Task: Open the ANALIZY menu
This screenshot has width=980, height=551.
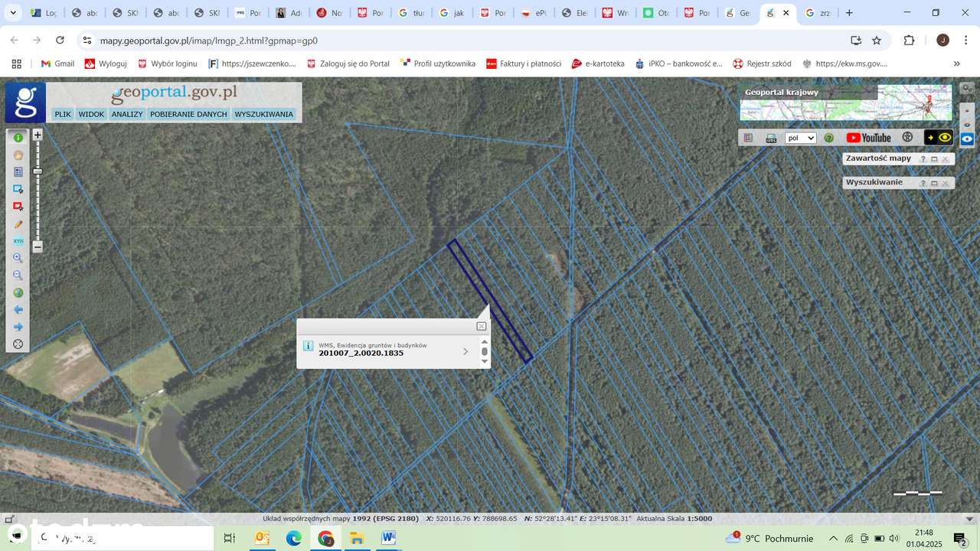Action: (x=127, y=114)
